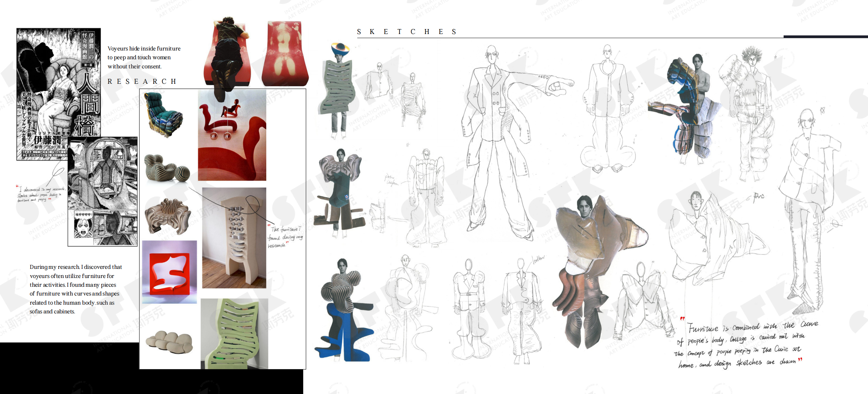Click the green wavy bookshelf photo
Viewport: 868px width, 394px height.
point(234,333)
